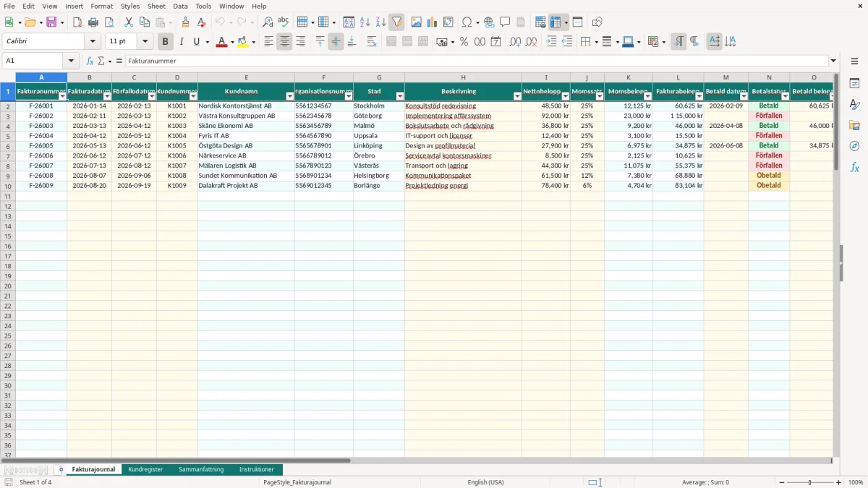This screenshot has width=868, height=488.
Task: Open Font Color dropdown arrow
Action: (x=232, y=42)
